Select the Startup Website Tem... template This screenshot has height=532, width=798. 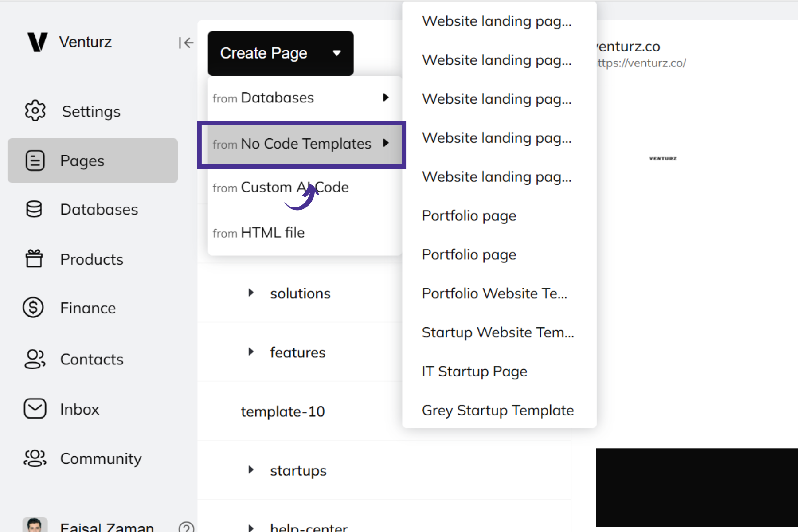click(x=499, y=332)
